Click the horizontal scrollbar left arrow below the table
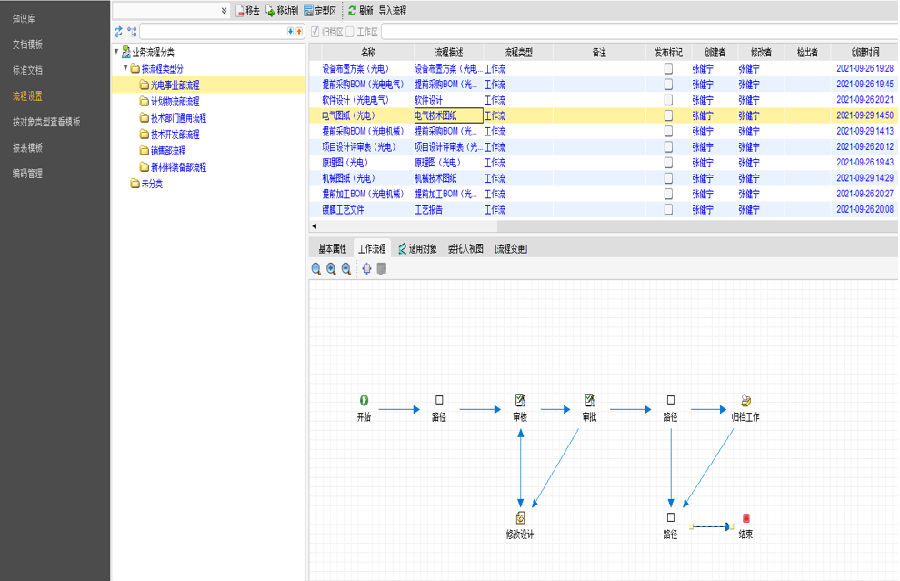The image size is (900, 581). point(314,227)
